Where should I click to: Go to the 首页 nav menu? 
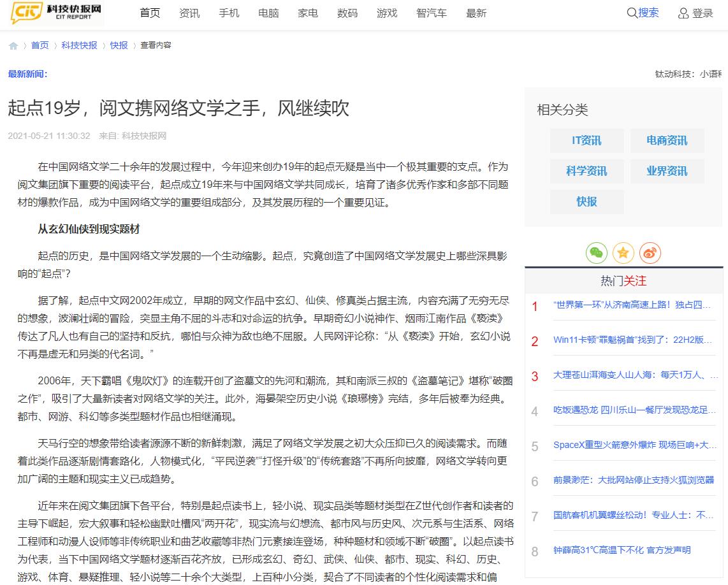150,13
